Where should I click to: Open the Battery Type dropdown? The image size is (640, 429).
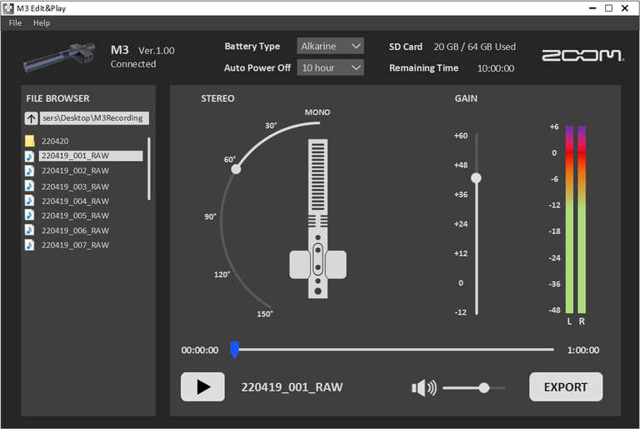click(330, 46)
